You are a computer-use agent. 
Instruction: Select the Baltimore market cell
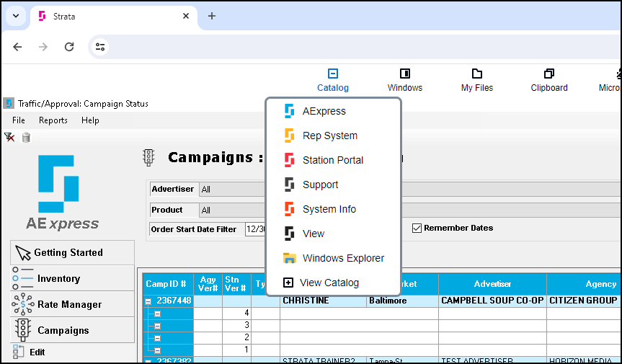click(402, 301)
